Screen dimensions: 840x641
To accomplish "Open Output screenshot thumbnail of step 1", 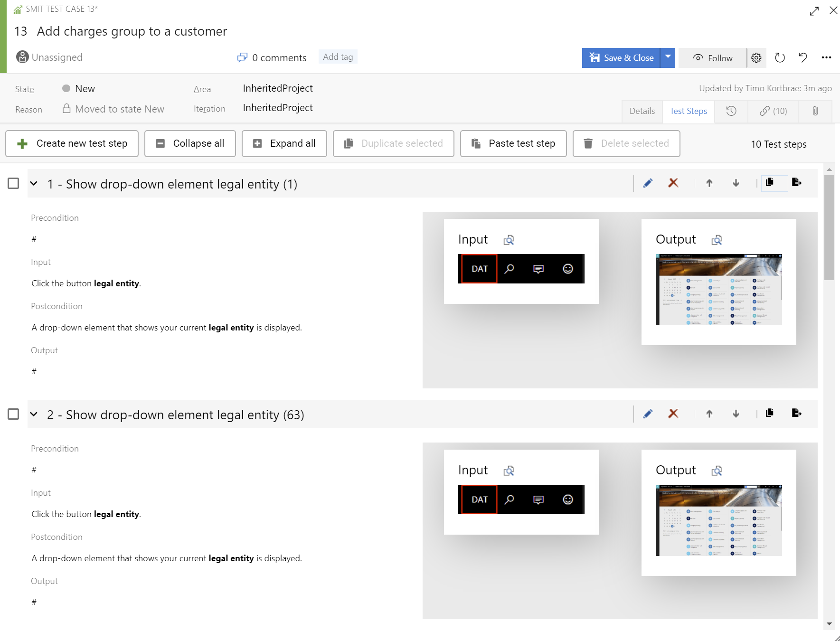I will click(x=718, y=290).
